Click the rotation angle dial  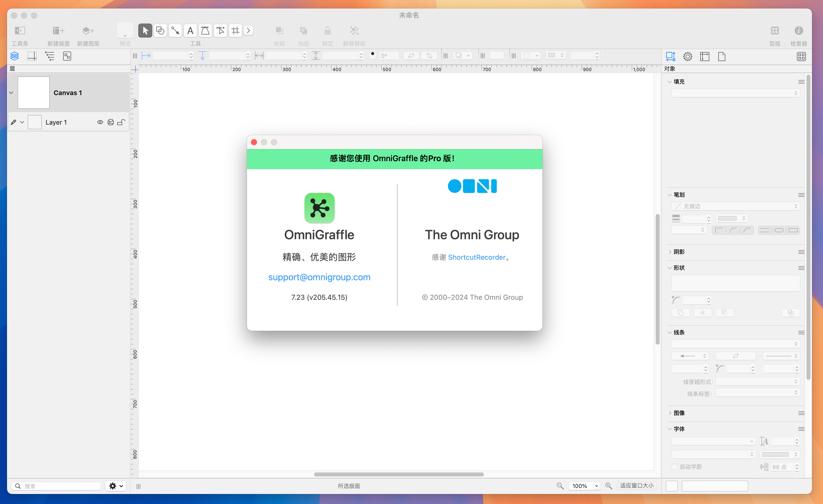[x=373, y=55]
